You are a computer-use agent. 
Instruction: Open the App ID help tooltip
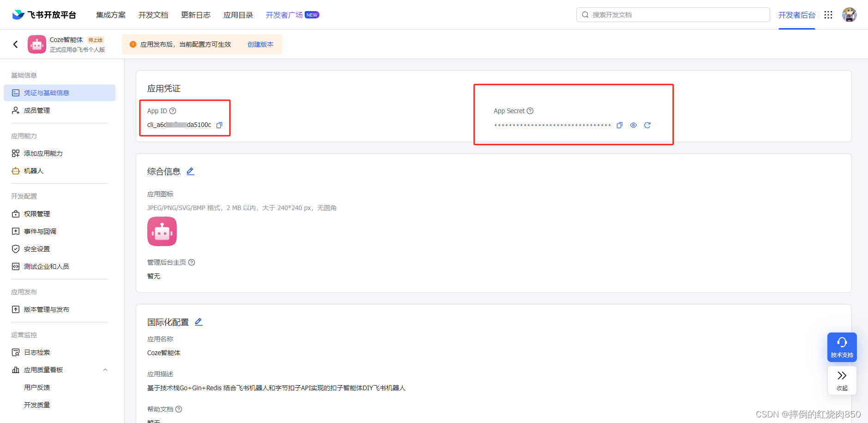[x=173, y=111]
